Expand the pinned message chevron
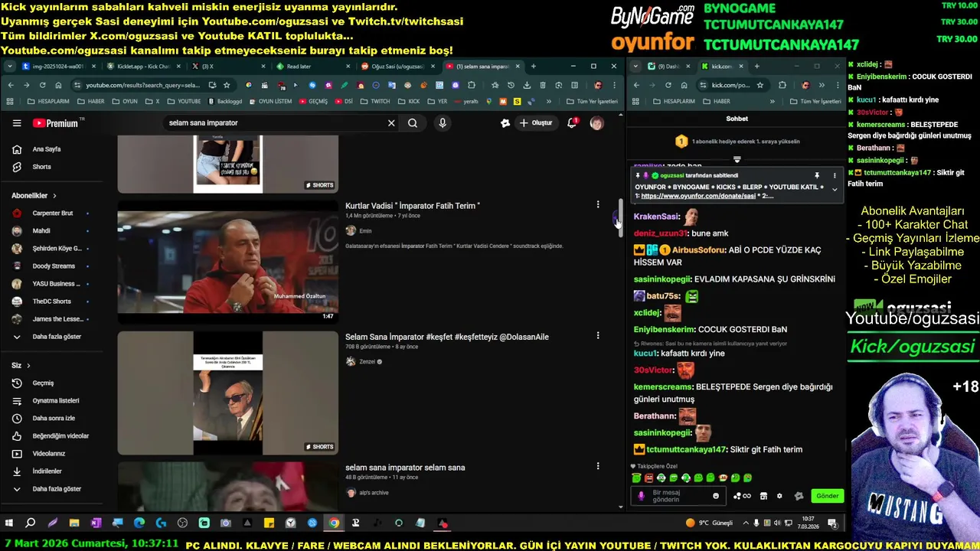 click(835, 190)
